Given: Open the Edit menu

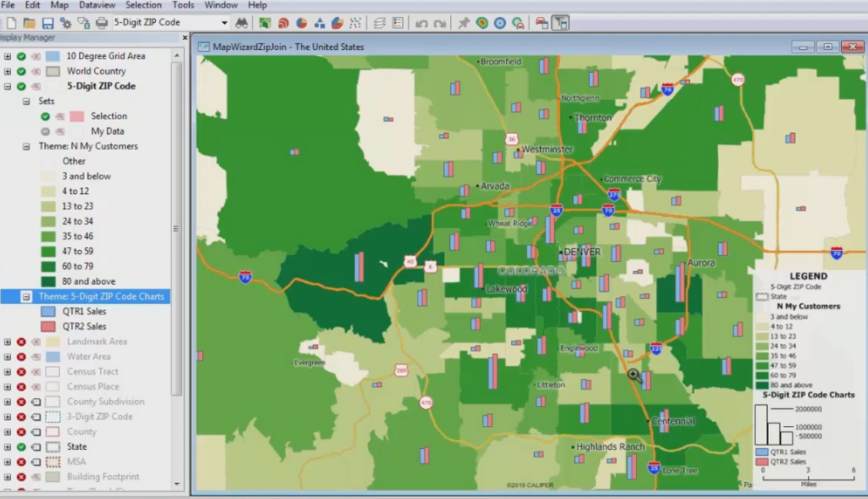Looking at the screenshot, I should click(x=32, y=5).
